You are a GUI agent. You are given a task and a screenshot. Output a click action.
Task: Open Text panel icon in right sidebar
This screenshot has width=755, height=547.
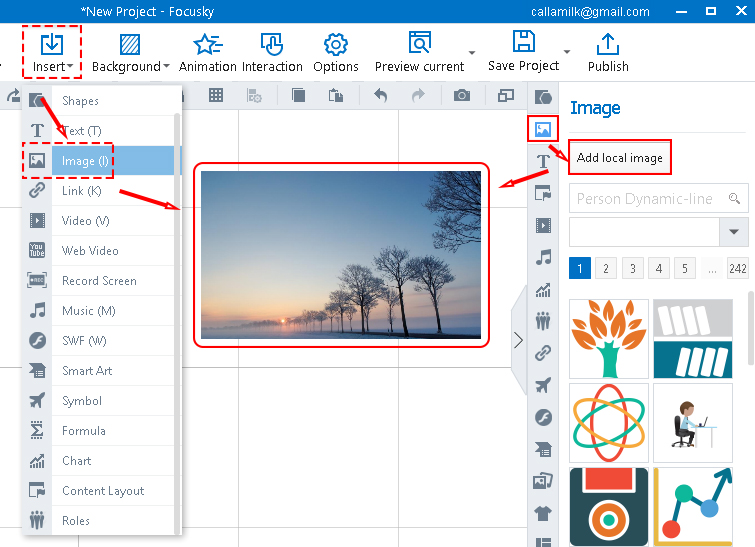coord(543,161)
